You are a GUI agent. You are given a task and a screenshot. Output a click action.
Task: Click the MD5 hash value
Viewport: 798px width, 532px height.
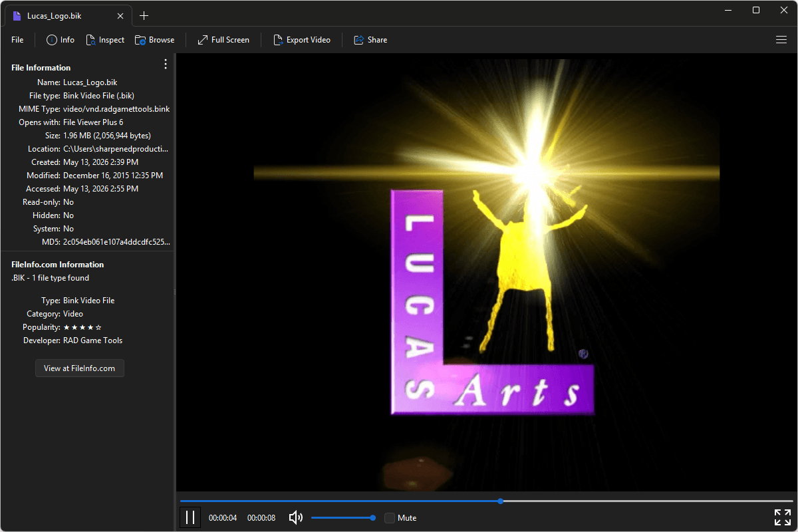116,242
